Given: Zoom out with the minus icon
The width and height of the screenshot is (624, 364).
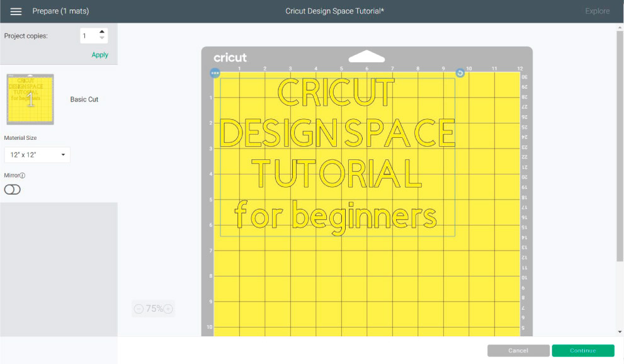Looking at the screenshot, I should [x=139, y=309].
